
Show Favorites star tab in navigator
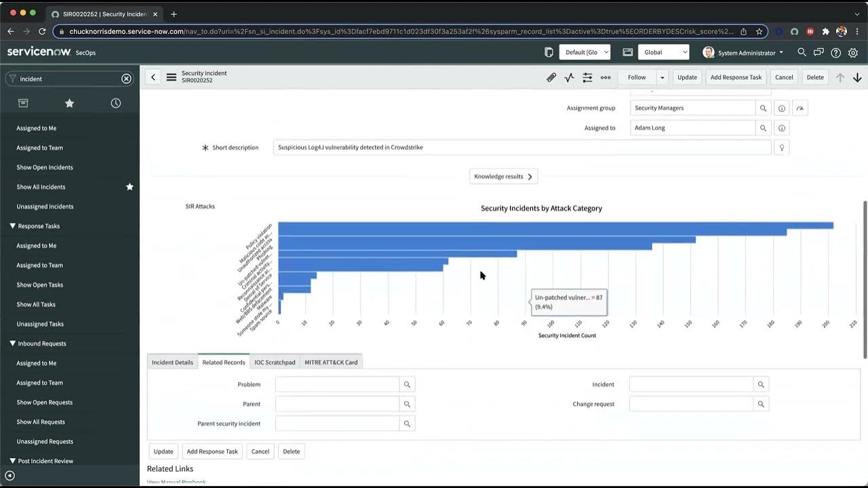69,103
